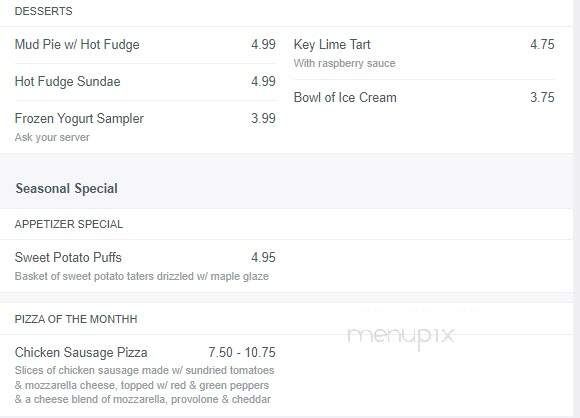Screen dimensions: 580x418
Task: Click the 7.50 - 10.75 pizza price
Action: point(242,352)
